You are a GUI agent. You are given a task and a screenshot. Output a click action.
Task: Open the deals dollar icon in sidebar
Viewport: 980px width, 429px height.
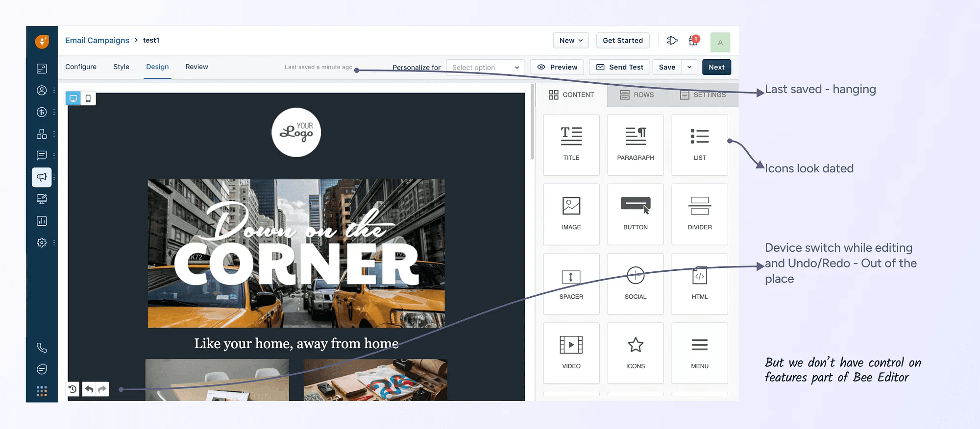[42, 112]
